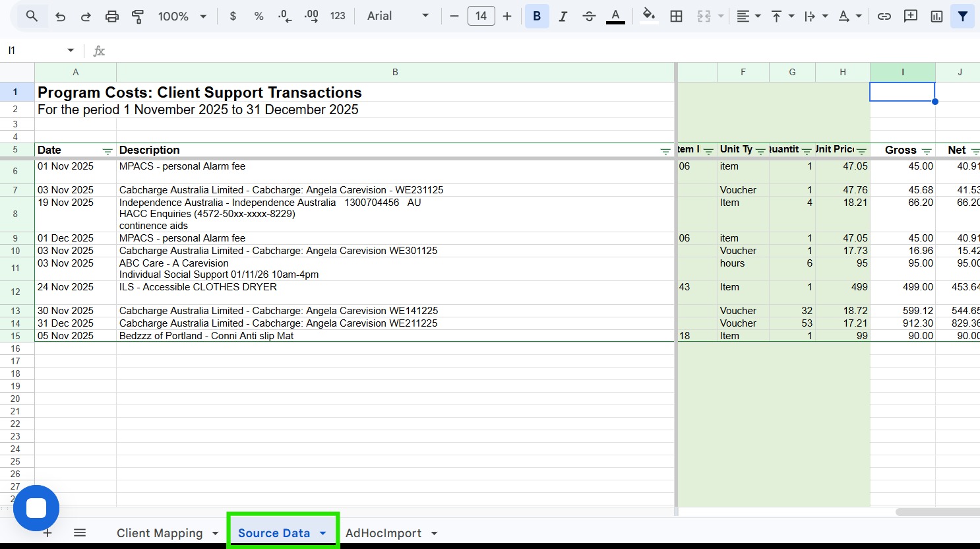Open the Date column filter menu
The width and height of the screenshot is (980, 549).
107,151
